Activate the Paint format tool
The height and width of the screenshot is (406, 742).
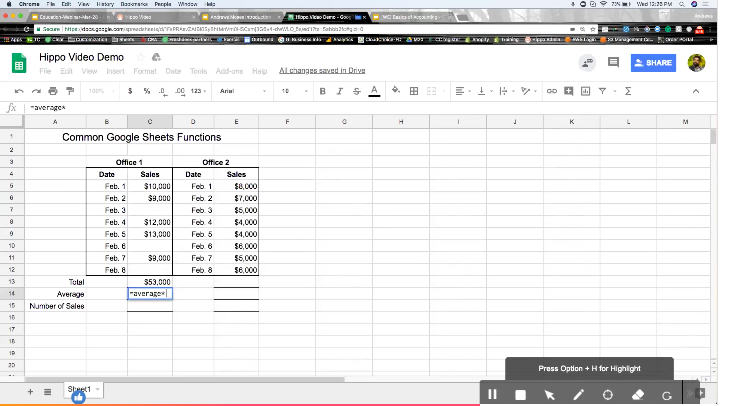click(x=70, y=91)
